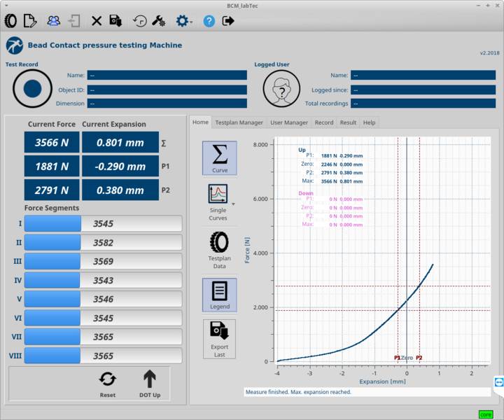This screenshot has width=504, height=420.
Task: Click the X delete icon in toolbar
Action: pyautogui.click(x=97, y=21)
